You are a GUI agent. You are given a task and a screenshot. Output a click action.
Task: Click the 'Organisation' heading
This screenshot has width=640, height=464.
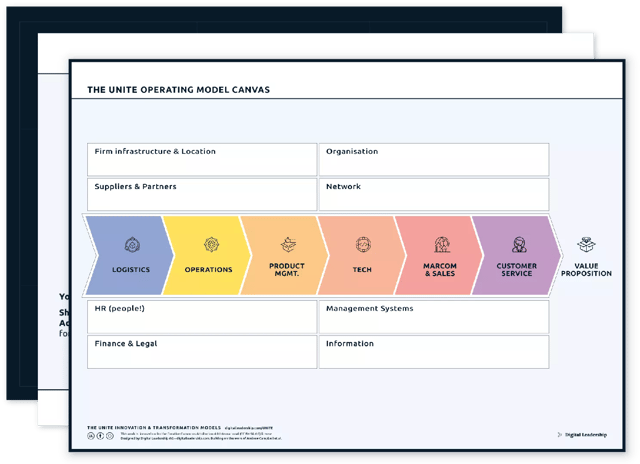352,151
